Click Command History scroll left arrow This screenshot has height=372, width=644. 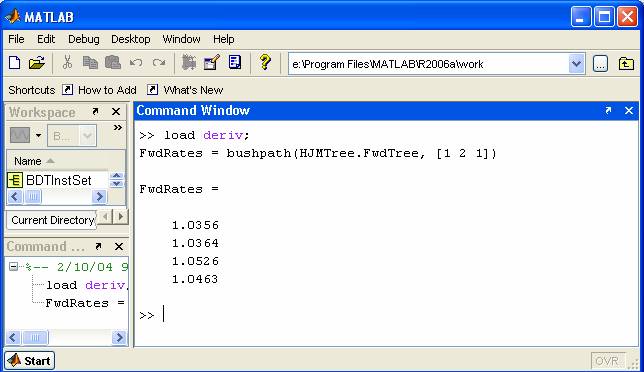[x=12, y=338]
